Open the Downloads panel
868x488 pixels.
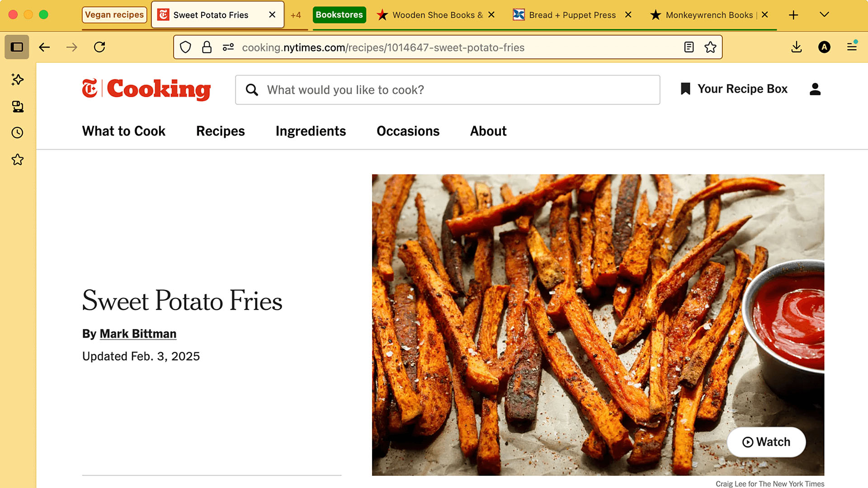tap(797, 47)
